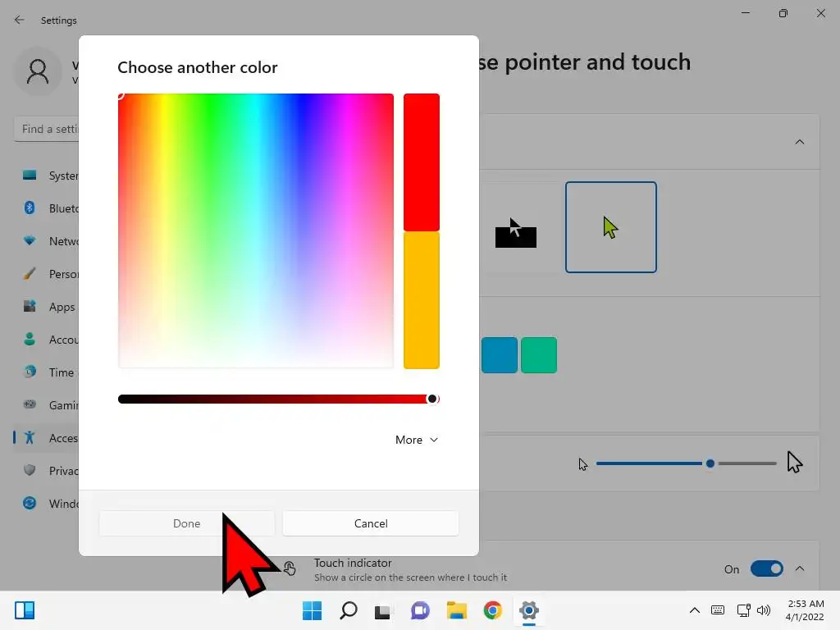Pick the green recommended color swatch
Image resolution: width=840 pixels, height=630 pixels.
[x=539, y=355]
